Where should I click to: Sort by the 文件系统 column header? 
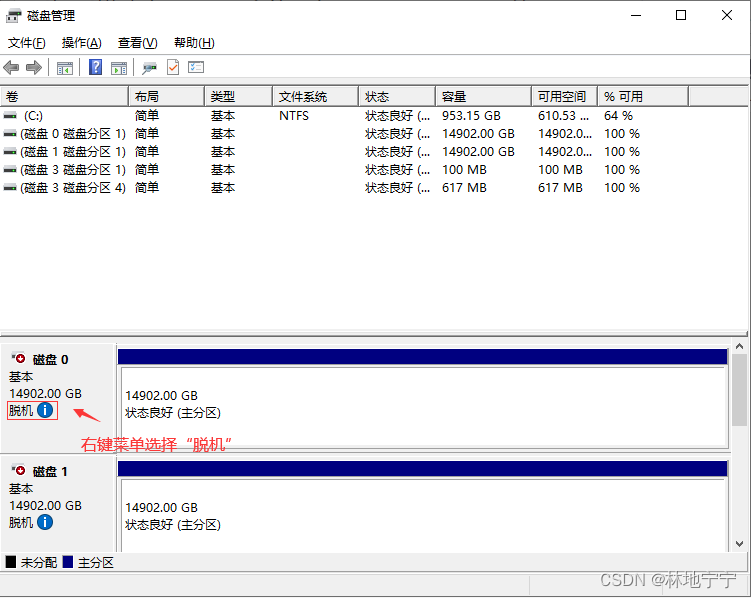coord(316,97)
